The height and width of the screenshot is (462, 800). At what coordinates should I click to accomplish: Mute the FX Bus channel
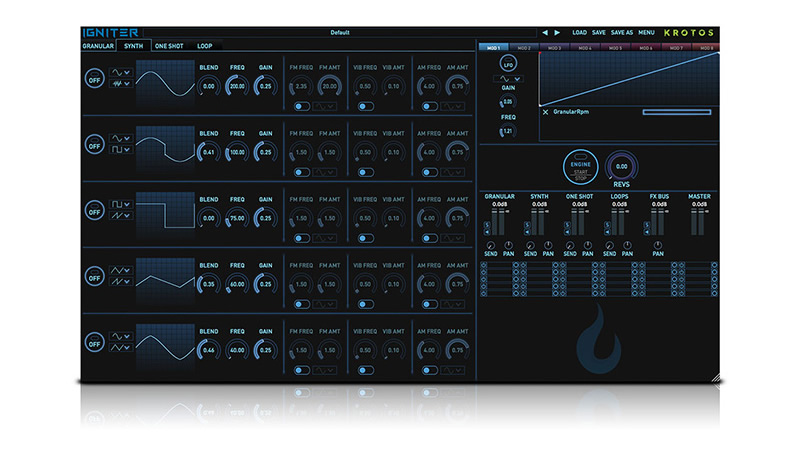tap(646, 232)
